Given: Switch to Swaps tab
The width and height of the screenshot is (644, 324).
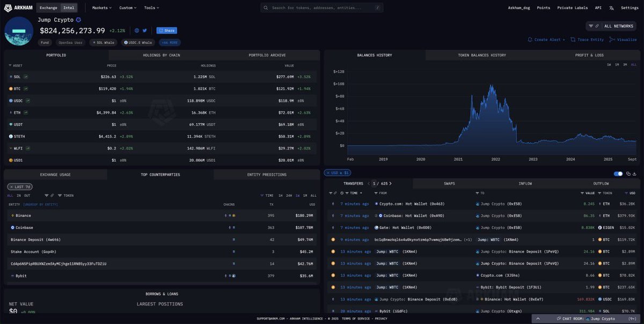Looking at the screenshot, I should click(x=449, y=183).
